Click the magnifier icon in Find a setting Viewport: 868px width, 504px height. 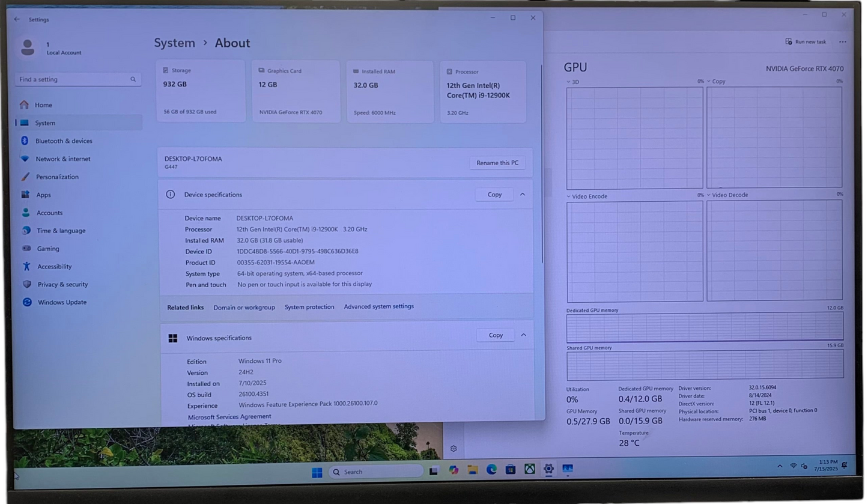[x=133, y=79]
